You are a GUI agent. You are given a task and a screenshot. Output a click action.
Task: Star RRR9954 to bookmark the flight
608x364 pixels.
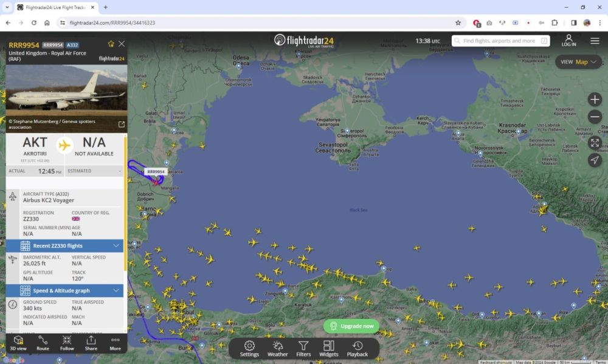tap(111, 43)
